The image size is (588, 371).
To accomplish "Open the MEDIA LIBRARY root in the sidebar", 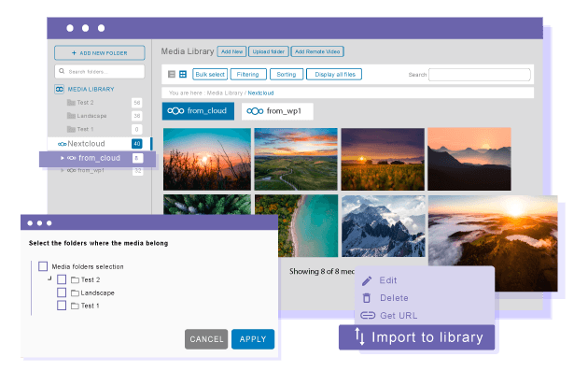I will click(x=91, y=90).
